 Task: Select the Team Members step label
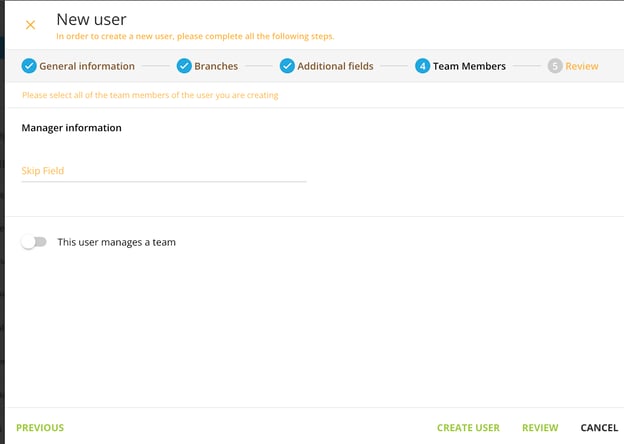tap(469, 66)
